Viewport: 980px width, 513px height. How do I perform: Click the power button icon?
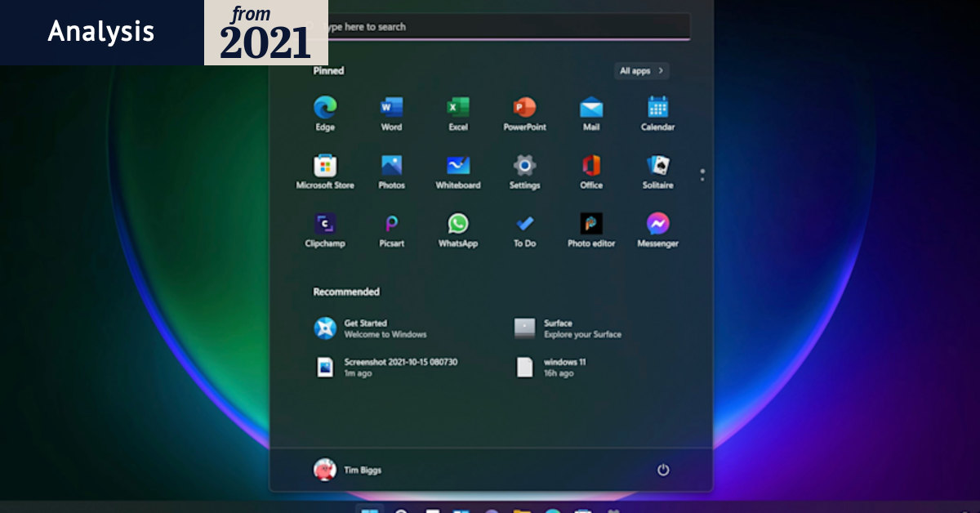[x=663, y=470]
